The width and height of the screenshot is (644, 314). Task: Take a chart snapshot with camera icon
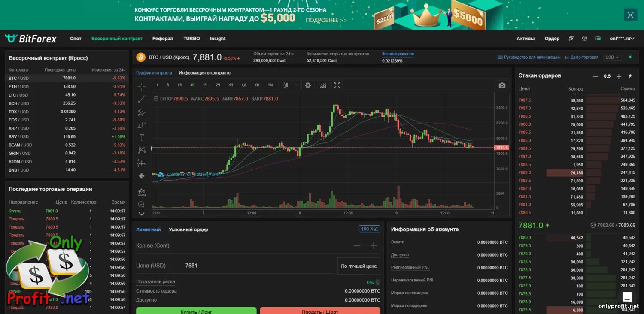(x=502, y=85)
